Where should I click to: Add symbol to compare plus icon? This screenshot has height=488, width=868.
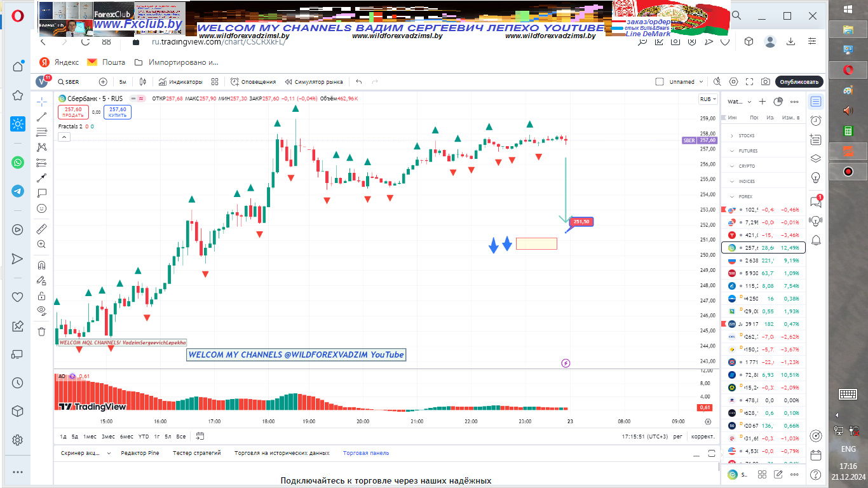tap(103, 82)
